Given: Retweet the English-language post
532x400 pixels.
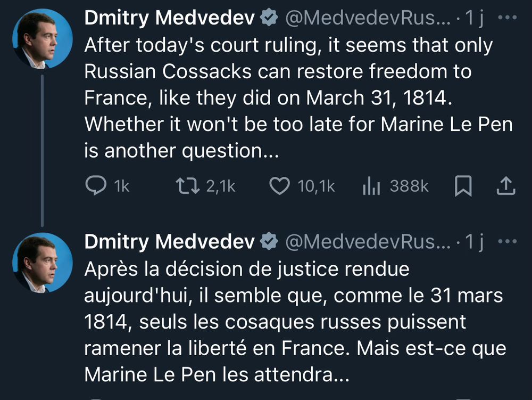Looking at the screenshot, I should pos(187,186).
